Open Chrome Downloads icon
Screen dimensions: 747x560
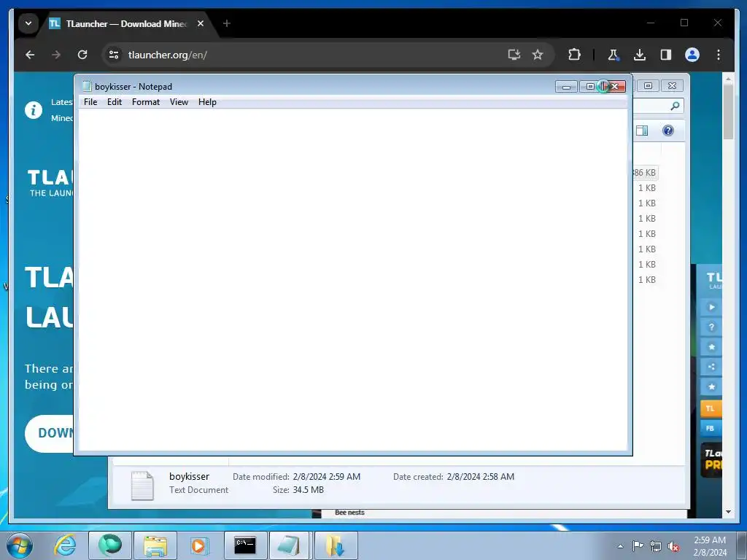pyautogui.click(x=640, y=55)
